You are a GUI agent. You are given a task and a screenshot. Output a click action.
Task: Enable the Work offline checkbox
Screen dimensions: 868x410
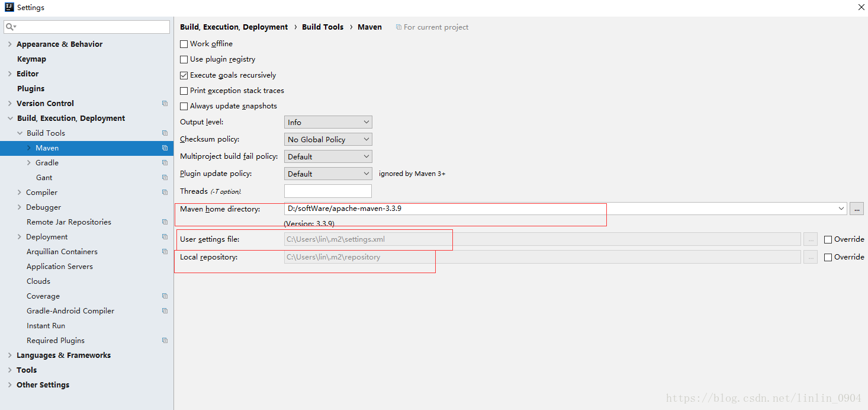coord(184,44)
